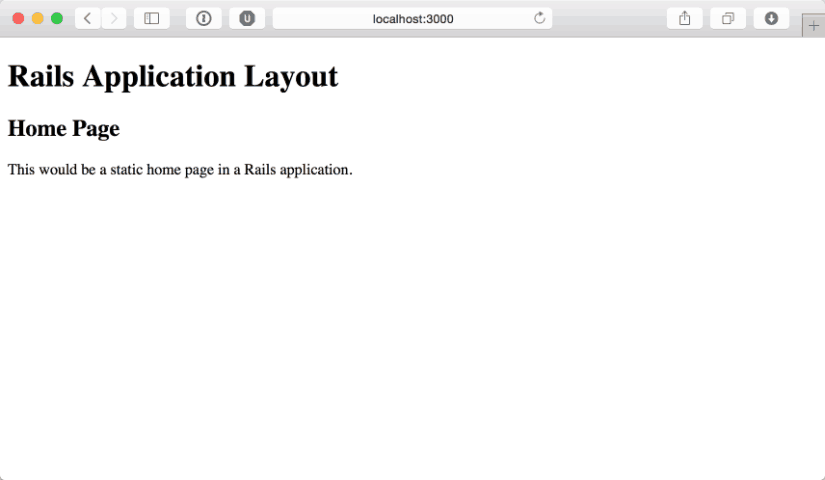The width and height of the screenshot is (825, 480).
Task: Open the Share menu
Action: tap(685, 18)
